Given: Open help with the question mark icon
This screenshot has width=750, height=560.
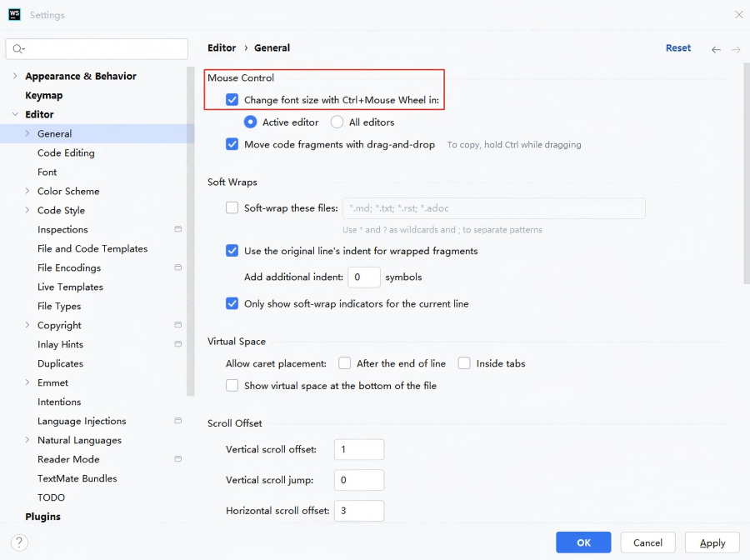Looking at the screenshot, I should [19, 542].
